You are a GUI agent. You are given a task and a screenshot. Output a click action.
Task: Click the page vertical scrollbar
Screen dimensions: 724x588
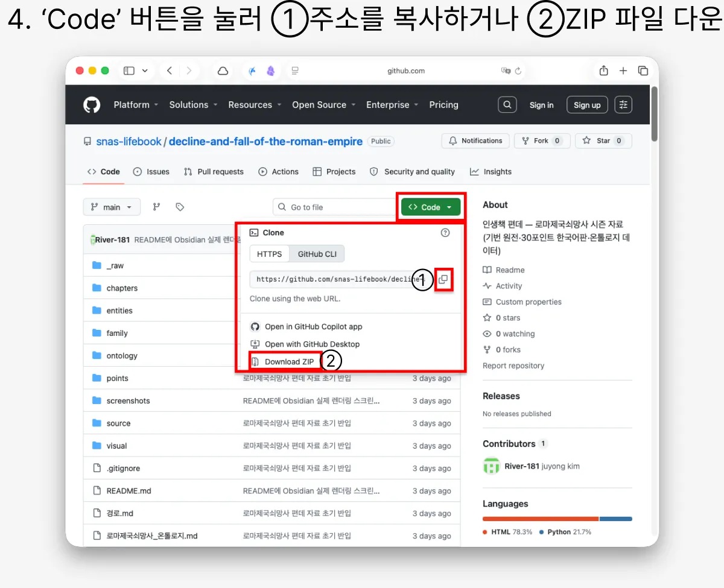(654, 113)
